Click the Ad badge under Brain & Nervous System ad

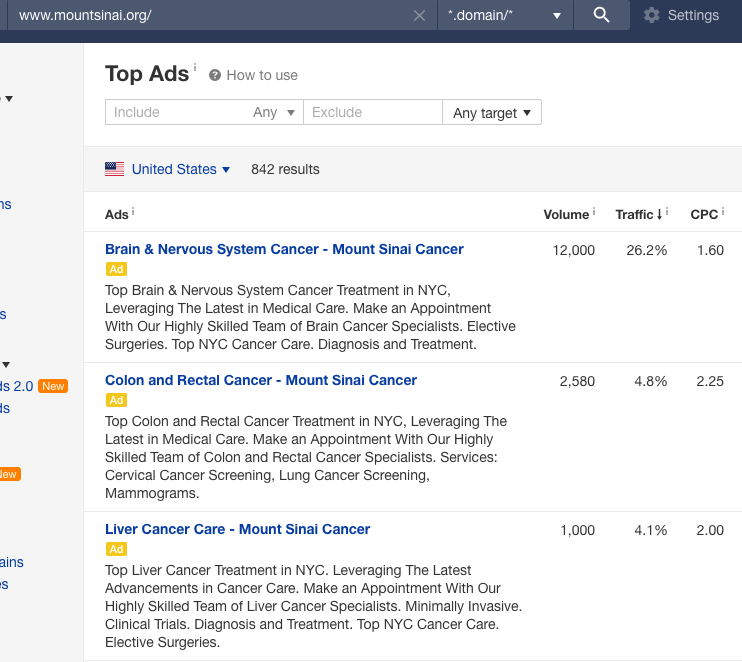click(116, 269)
